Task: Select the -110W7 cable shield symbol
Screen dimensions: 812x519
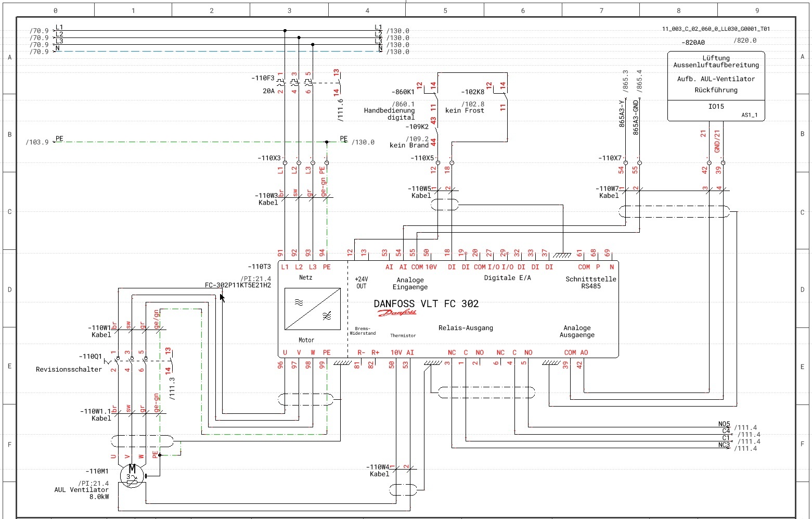Action: pyautogui.click(x=674, y=212)
